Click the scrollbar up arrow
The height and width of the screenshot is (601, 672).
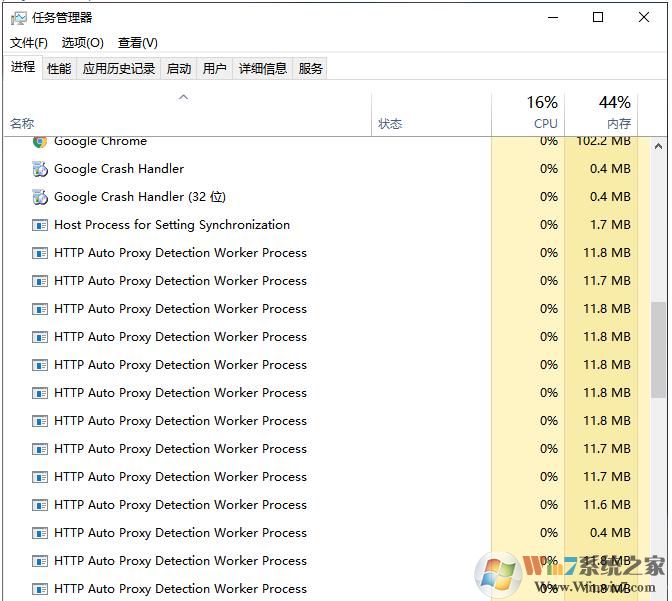(x=659, y=147)
